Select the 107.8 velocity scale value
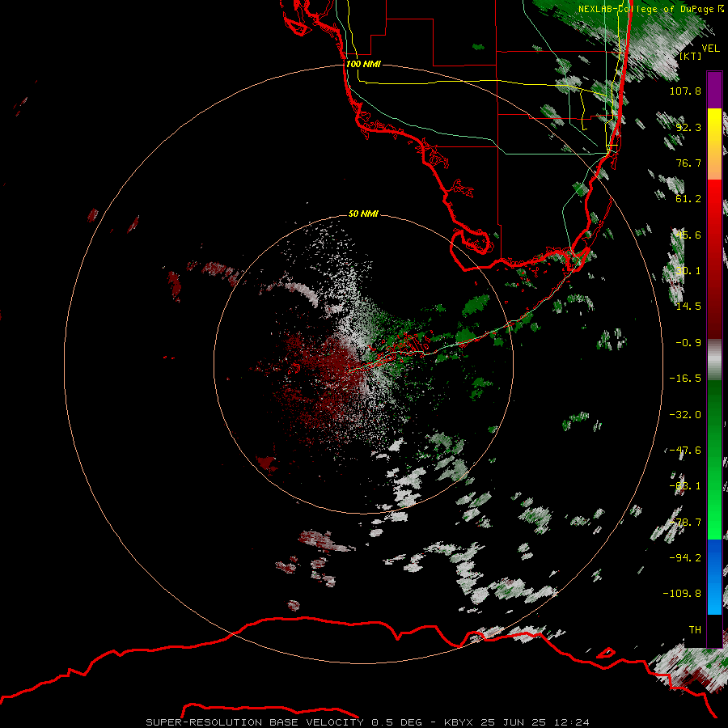Image resolution: width=728 pixels, height=728 pixels. [x=685, y=91]
